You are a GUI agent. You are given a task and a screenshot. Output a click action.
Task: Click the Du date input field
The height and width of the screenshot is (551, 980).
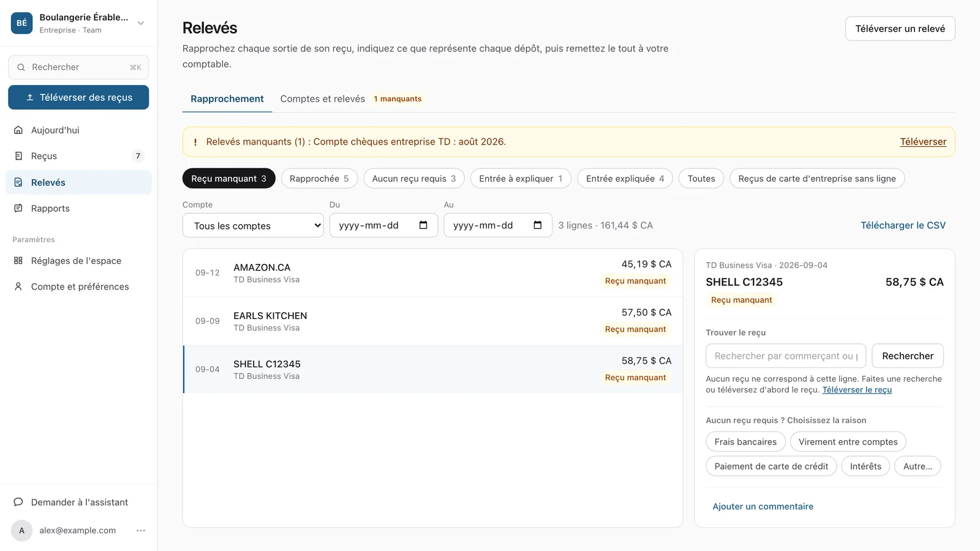(383, 225)
